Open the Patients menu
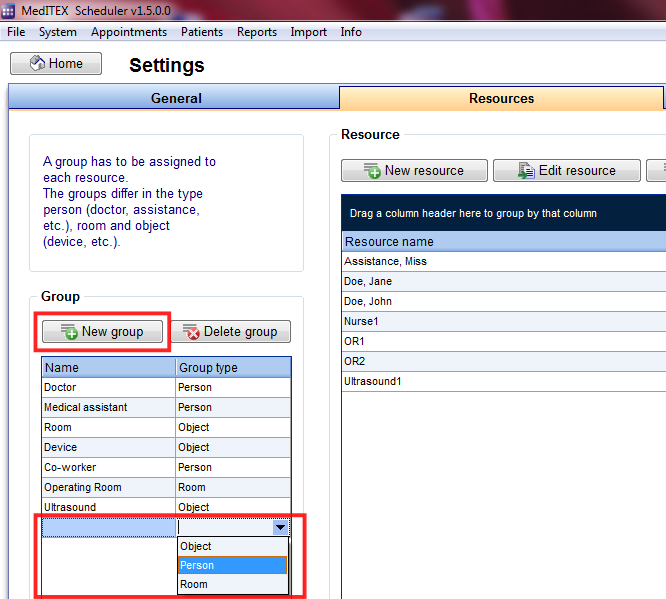The width and height of the screenshot is (666, 599). [202, 32]
